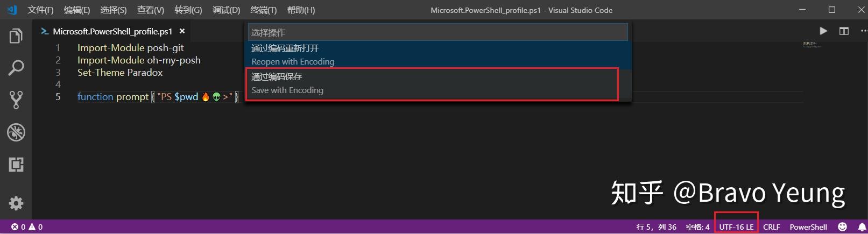Open the 终端(T) menu

264,10
